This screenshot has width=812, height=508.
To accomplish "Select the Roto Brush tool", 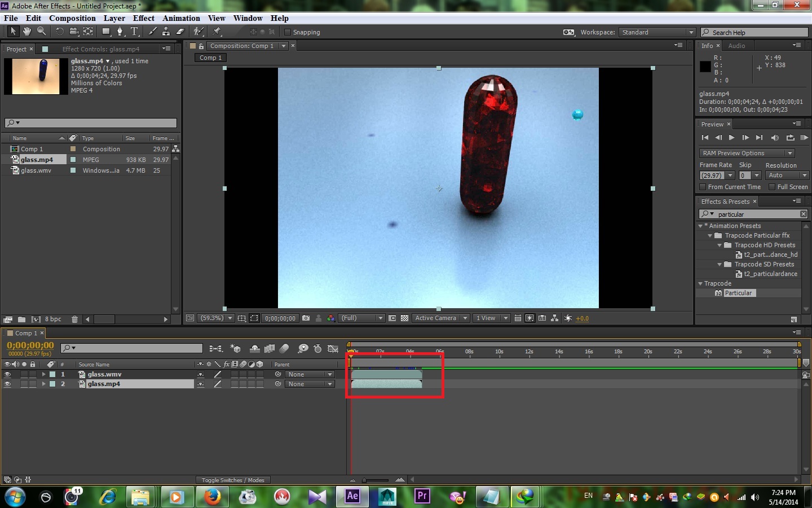I will [x=198, y=32].
